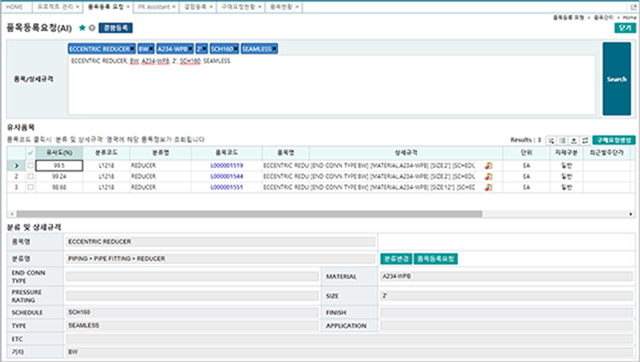The height and width of the screenshot is (362, 640).
Task: Click the Search button
Action: (x=616, y=79)
